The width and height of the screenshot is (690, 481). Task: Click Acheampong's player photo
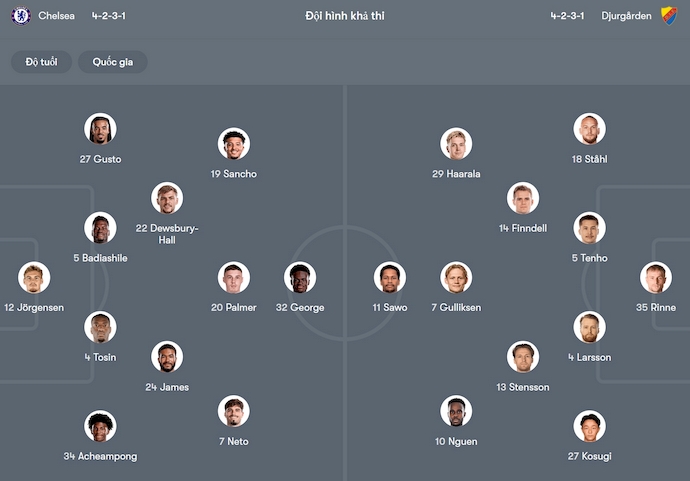pyautogui.click(x=100, y=426)
